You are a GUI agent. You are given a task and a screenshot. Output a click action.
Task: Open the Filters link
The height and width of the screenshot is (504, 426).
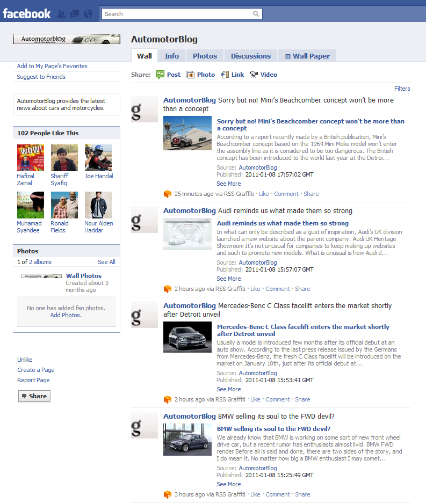tap(402, 89)
